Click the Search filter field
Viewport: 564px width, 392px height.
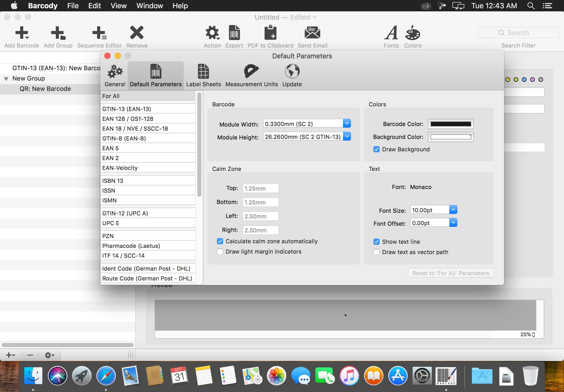coord(518,33)
